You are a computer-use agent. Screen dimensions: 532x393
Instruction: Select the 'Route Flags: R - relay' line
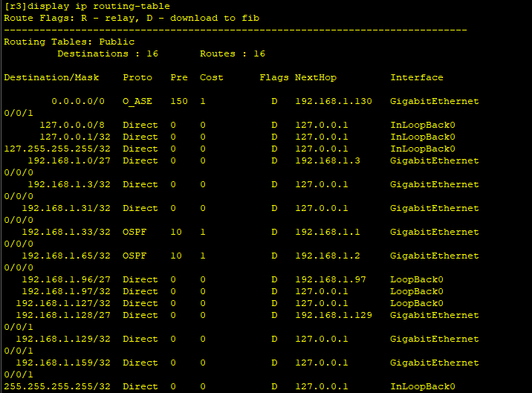point(132,18)
